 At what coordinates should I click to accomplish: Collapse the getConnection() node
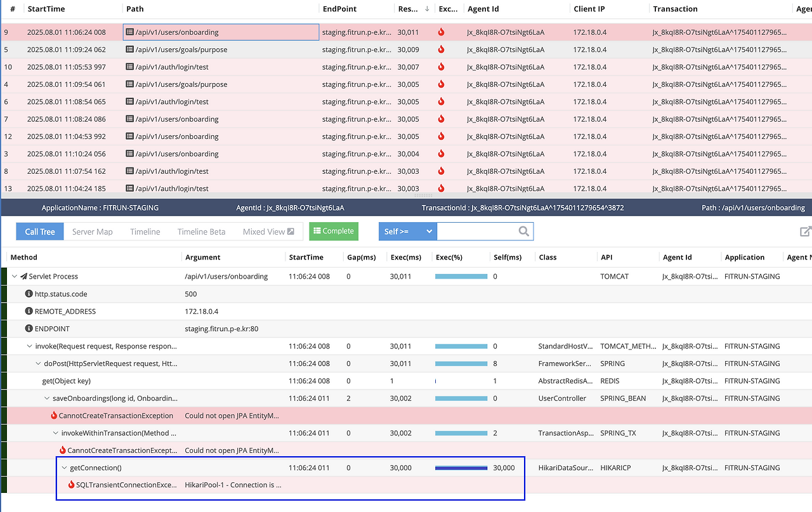pos(64,468)
